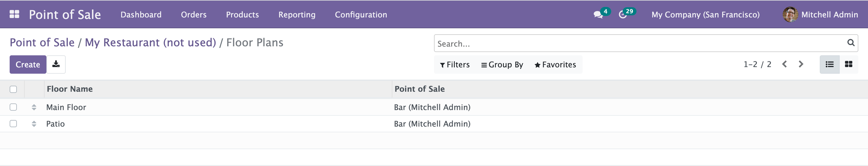868x166 pixels.
Task: Click the Main Floor drag handle
Action: 34,107
